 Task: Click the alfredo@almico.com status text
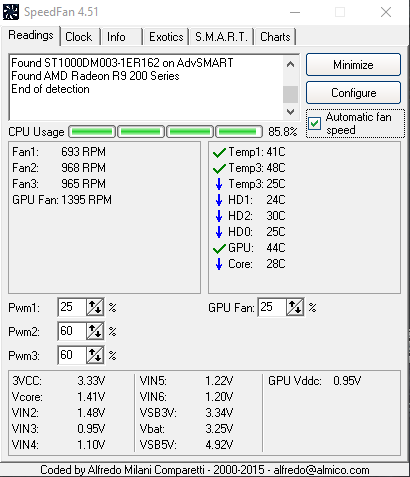(321, 470)
